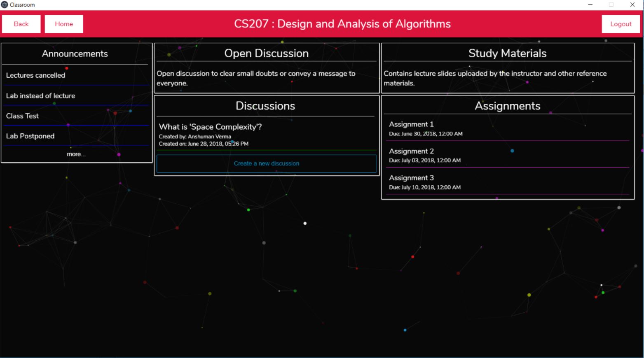The height and width of the screenshot is (358, 644).
Task: Minimize the Classroom window
Action: point(590,5)
